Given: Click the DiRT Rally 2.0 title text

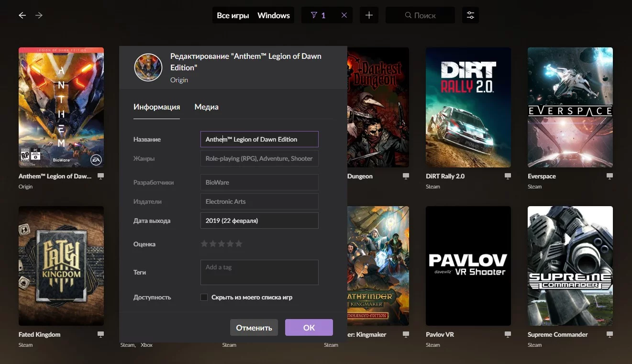Looking at the screenshot, I should point(445,176).
